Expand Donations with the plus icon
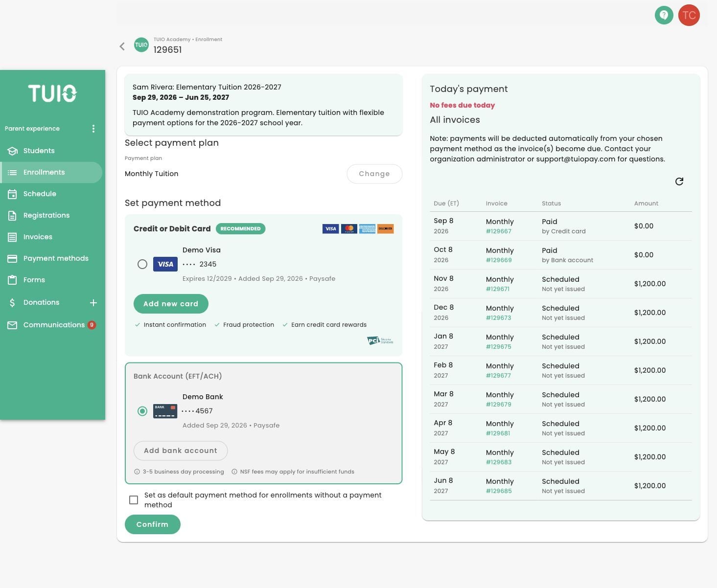 pos(93,303)
